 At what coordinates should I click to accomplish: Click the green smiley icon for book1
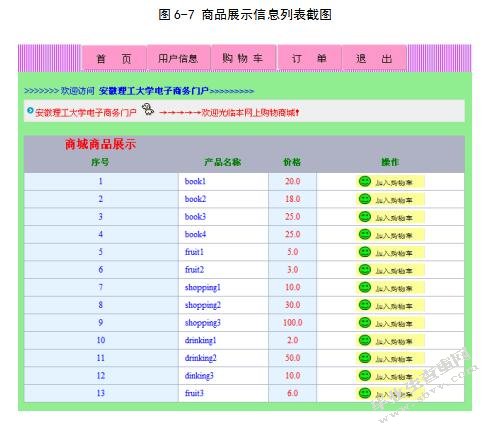tap(365, 181)
